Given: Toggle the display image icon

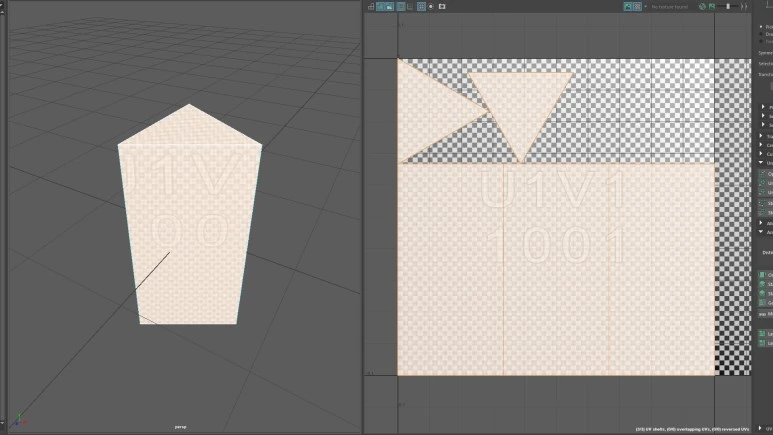Looking at the screenshot, I should (628, 6).
